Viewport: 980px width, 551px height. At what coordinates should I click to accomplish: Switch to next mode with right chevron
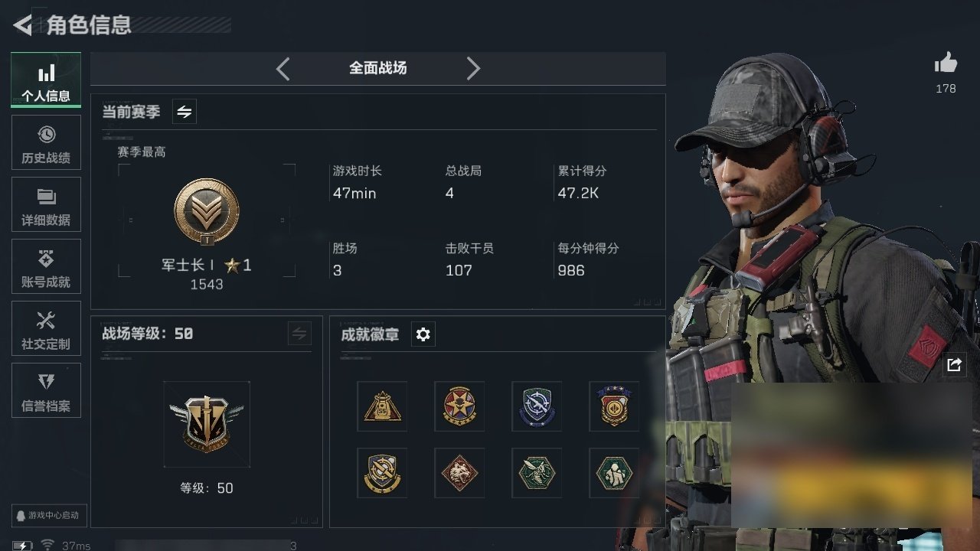pyautogui.click(x=473, y=69)
